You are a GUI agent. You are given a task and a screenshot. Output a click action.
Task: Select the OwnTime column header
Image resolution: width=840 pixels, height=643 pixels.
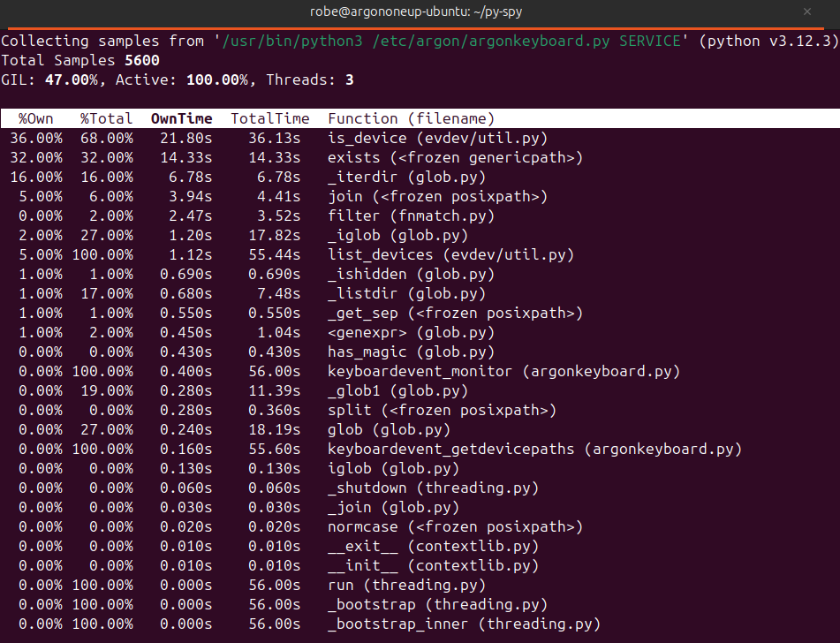point(181,118)
